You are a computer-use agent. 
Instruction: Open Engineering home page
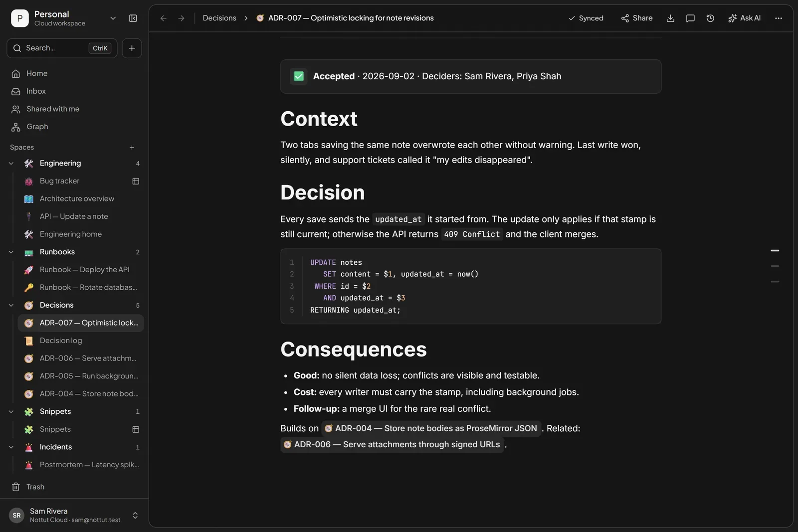click(x=81, y=234)
